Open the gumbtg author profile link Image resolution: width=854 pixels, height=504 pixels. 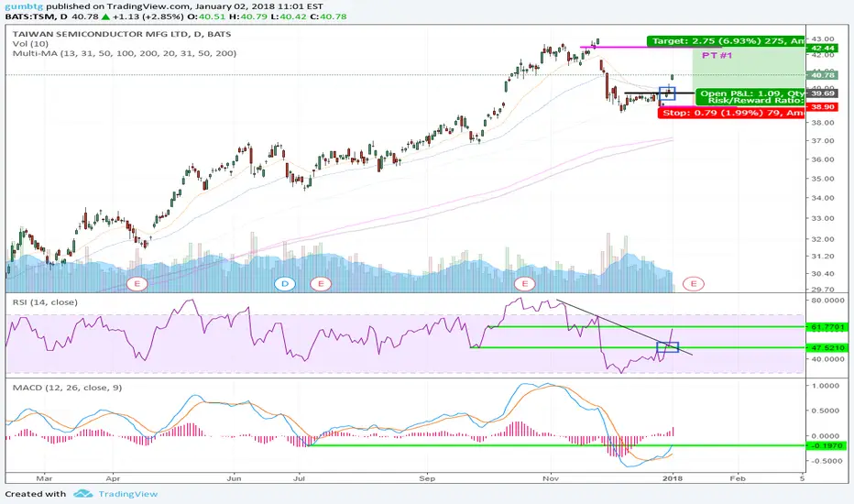[x=25, y=6]
